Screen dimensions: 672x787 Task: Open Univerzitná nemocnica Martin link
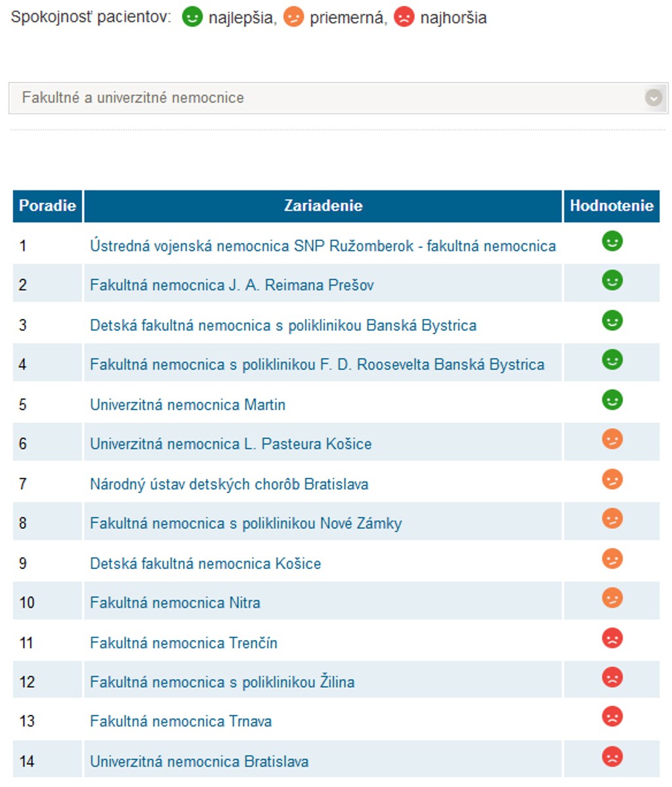point(188,404)
